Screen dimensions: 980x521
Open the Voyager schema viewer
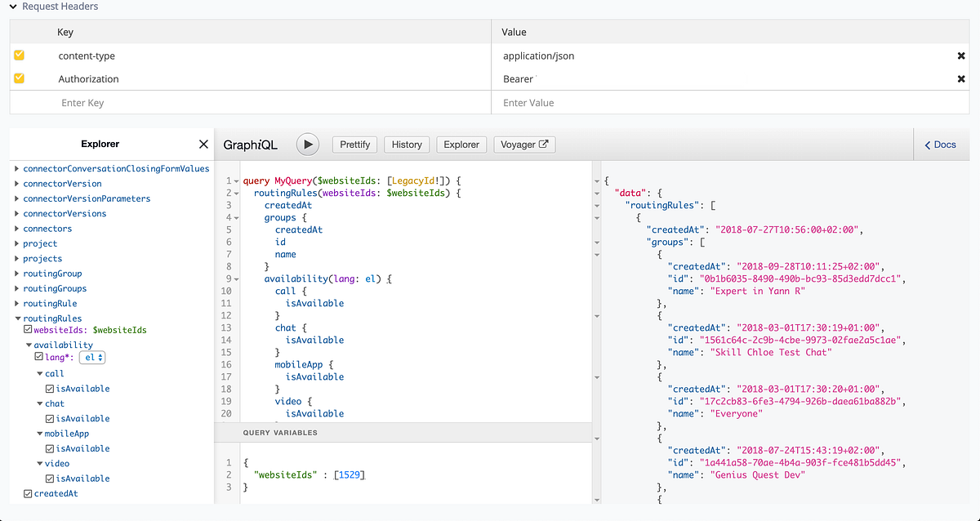tap(523, 144)
